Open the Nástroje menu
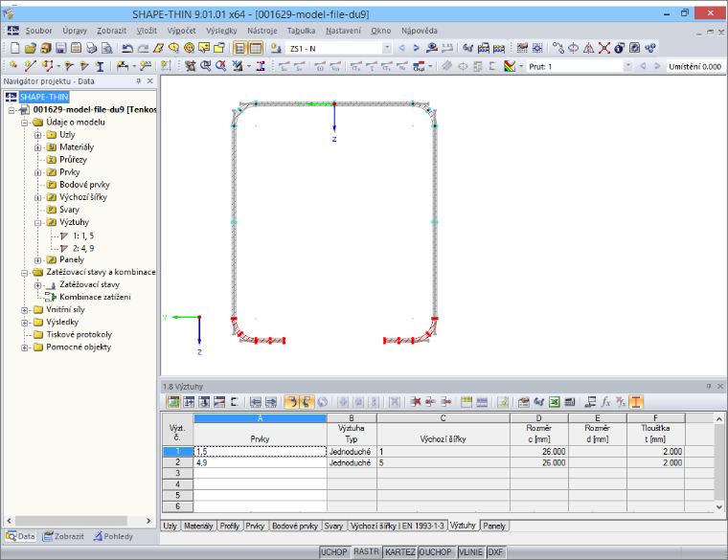The image size is (728, 560). point(262,31)
